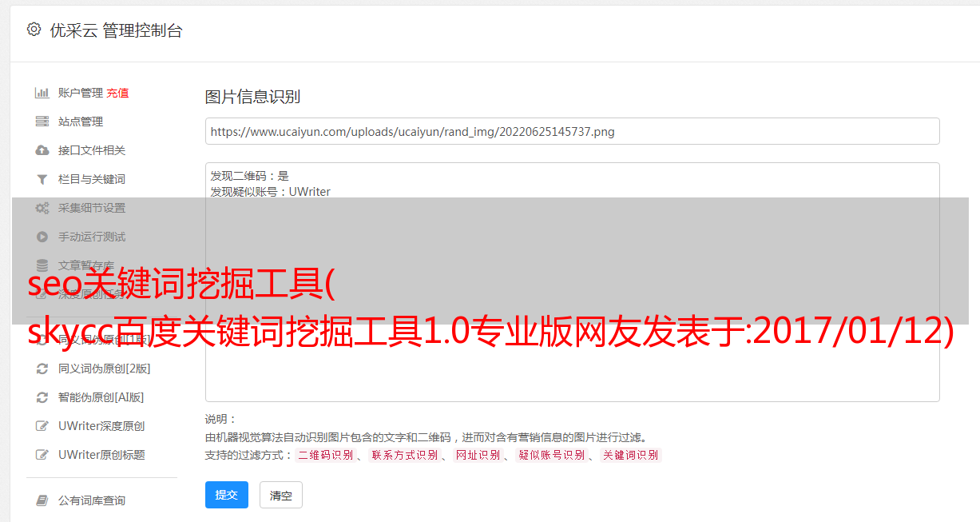Viewport: 980px width, 522px height.
Task: Click the edit icon beside UWriter原创标题
Action: pos(42,455)
